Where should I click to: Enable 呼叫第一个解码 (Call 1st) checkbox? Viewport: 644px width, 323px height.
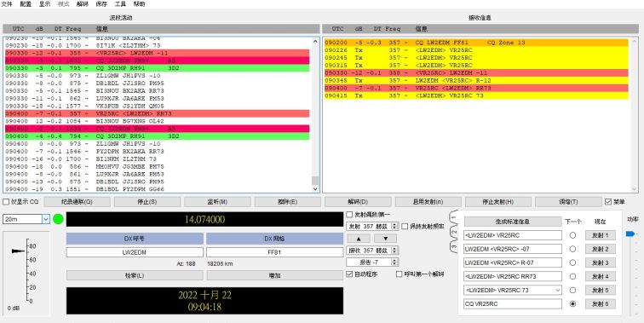point(399,274)
